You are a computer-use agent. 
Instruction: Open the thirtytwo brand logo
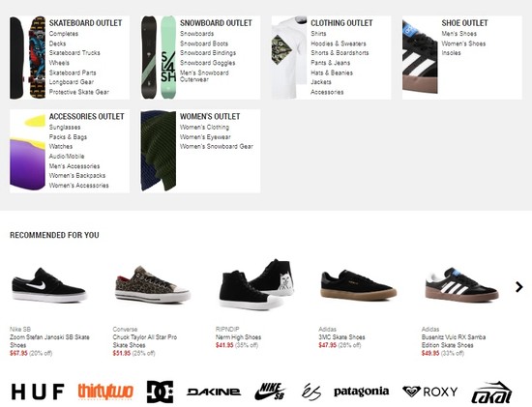point(105,392)
